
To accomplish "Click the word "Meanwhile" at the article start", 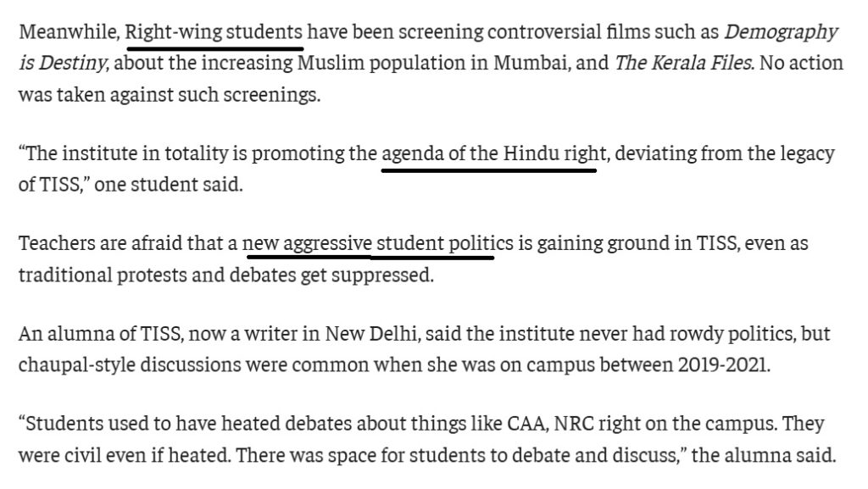I will [68, 33].
